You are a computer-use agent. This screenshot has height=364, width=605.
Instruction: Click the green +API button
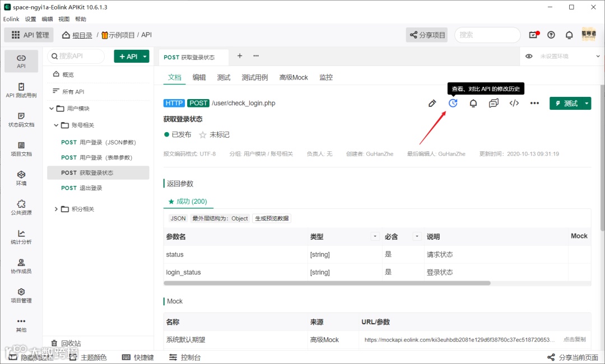coord(127,57)
